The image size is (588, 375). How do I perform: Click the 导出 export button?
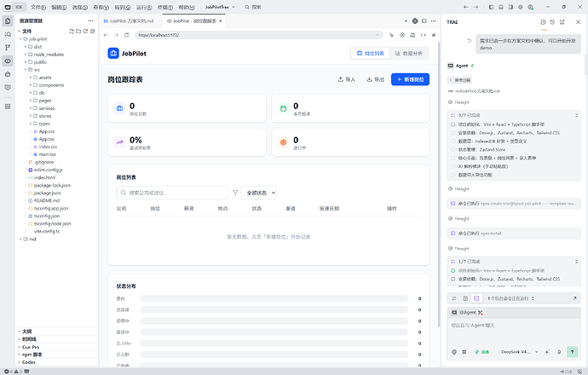point(375,79)
